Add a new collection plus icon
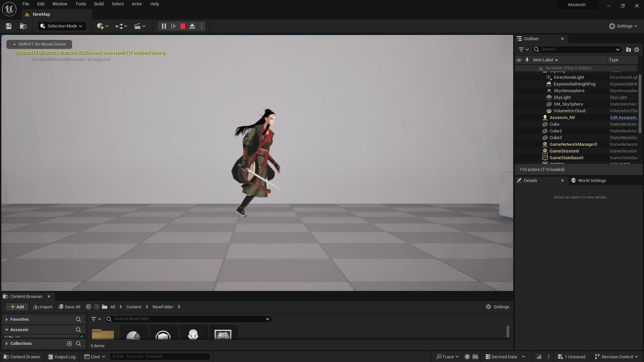 [x=69, y=344]
